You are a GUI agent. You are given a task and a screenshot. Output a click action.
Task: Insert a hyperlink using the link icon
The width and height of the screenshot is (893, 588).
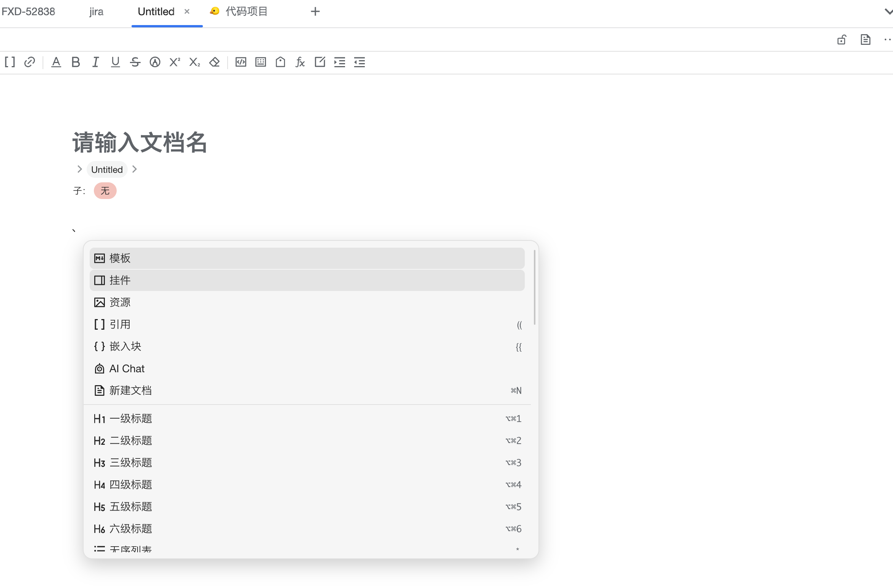(29, 62)
